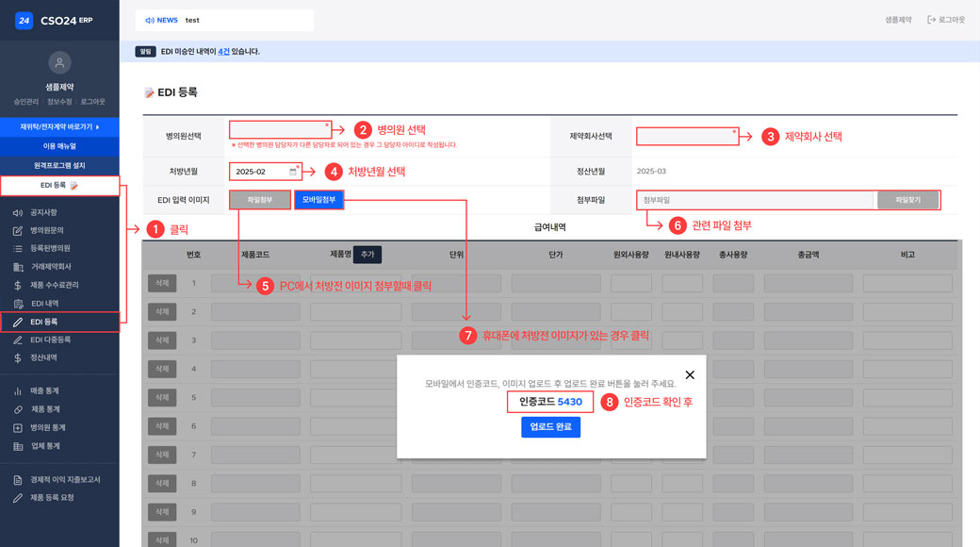Click the 제품 등록 요청 pencil icon
Viewport: 980px width, 547px height.
coord(18,498)
